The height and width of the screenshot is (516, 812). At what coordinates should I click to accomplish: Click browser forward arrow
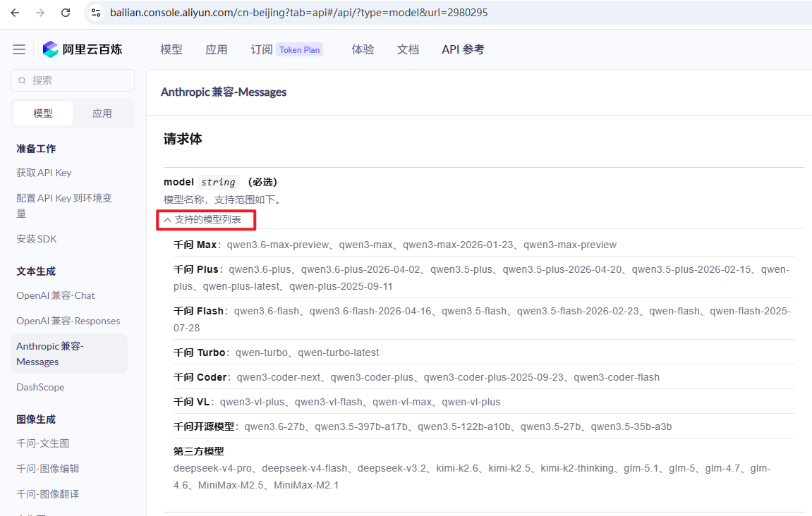40,13
